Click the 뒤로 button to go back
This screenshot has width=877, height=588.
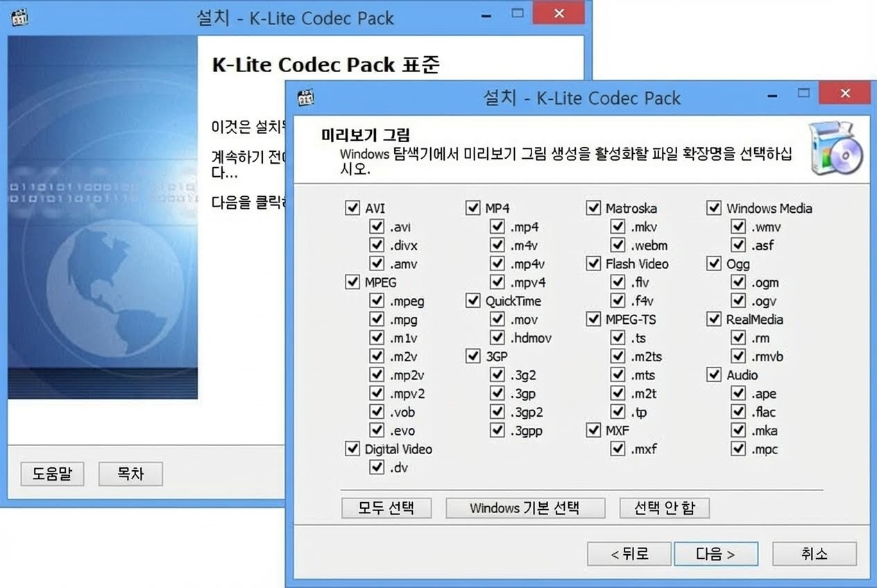[629, 553]
